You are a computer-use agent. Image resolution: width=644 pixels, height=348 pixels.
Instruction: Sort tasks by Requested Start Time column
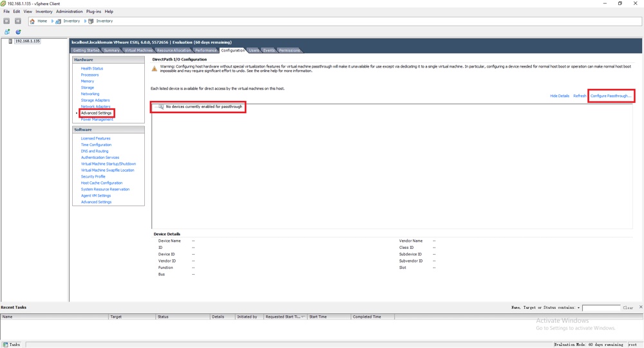[285, 317]
